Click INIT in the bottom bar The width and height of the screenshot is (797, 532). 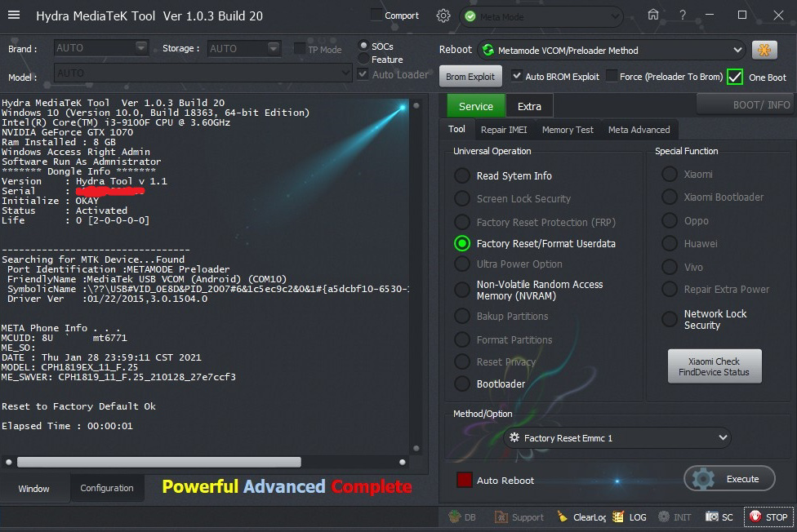675,516
